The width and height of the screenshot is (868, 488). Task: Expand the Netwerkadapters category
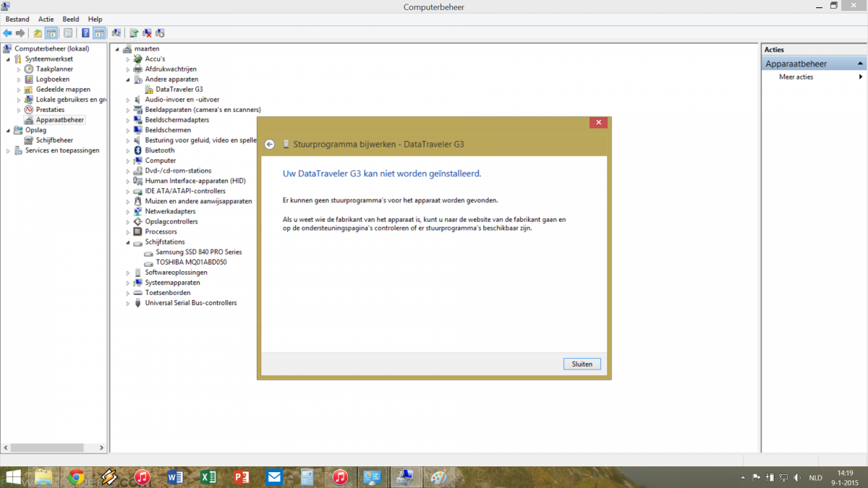tap(128, 211)
